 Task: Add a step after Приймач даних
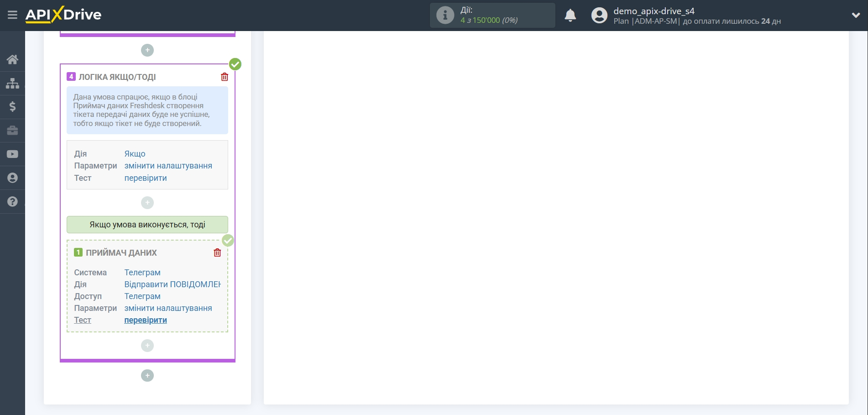click(147, 346)
